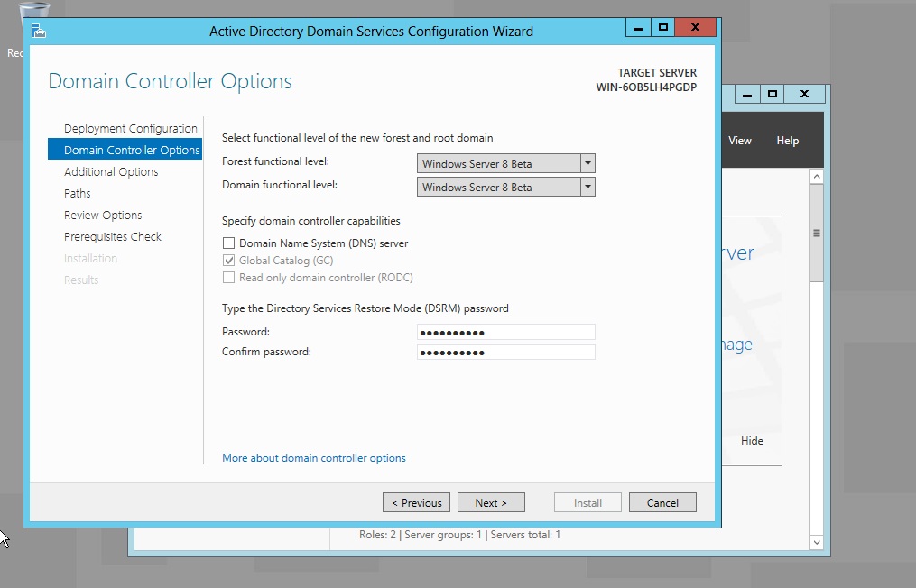Click the DSRM Password field
This screenshot has width=916, height=588.
506,332
